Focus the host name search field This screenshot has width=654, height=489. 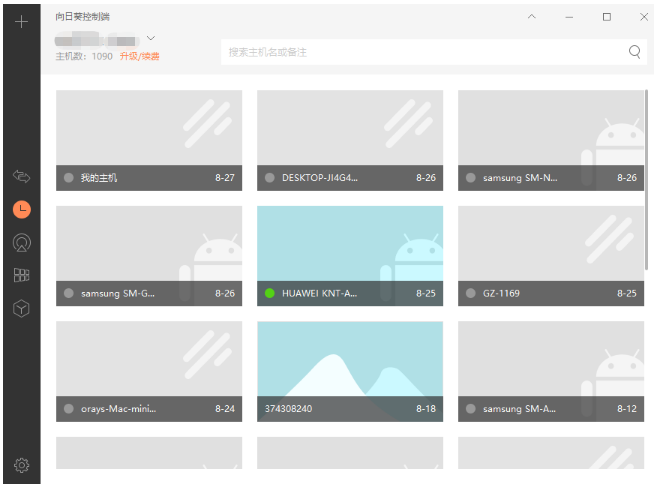pos(434,52)
